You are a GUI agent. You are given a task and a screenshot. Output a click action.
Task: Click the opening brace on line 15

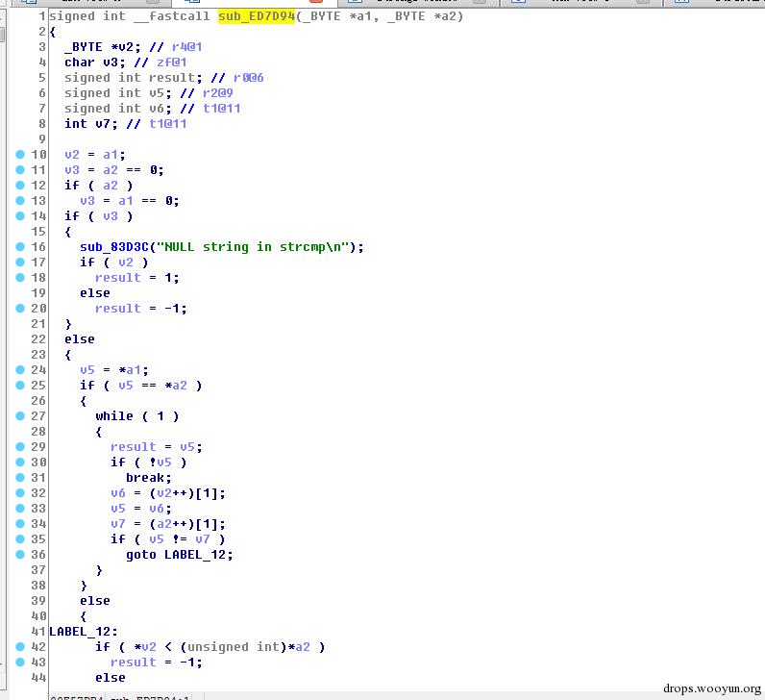[68, 232]
